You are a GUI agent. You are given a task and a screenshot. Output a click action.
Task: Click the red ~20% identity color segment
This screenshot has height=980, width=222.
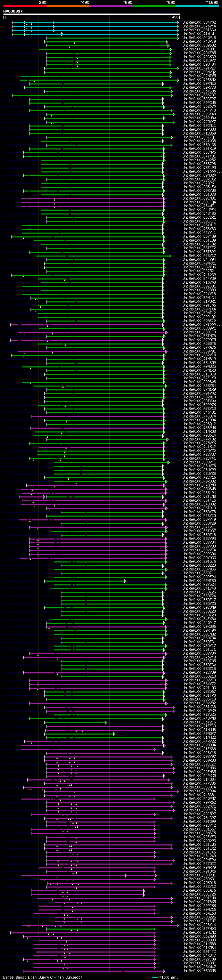(25, 6)
